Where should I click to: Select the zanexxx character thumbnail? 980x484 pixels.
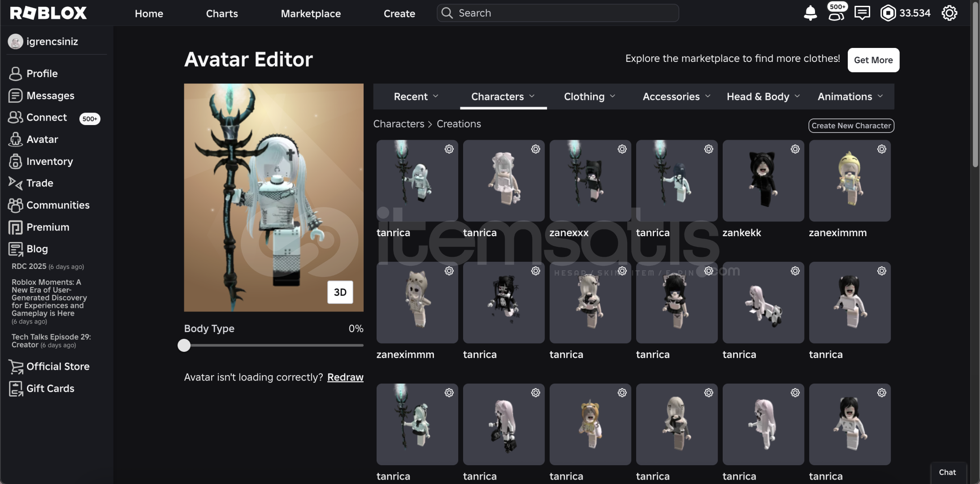[590, 181]
